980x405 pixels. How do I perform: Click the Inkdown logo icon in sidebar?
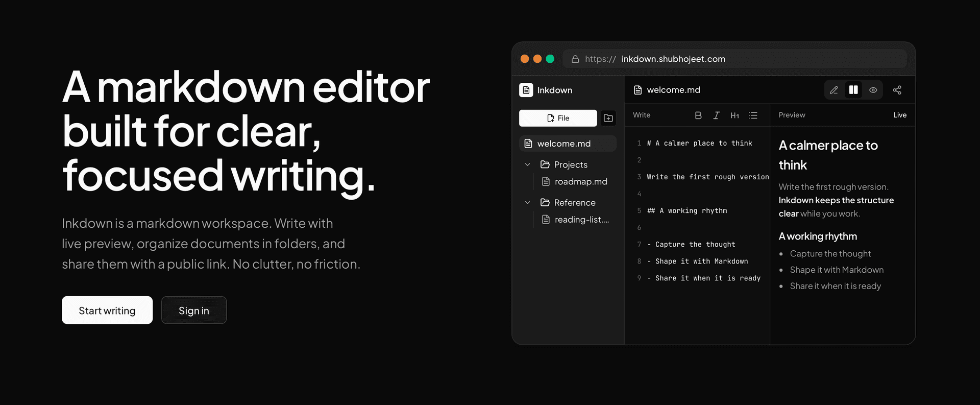[526, 90]
